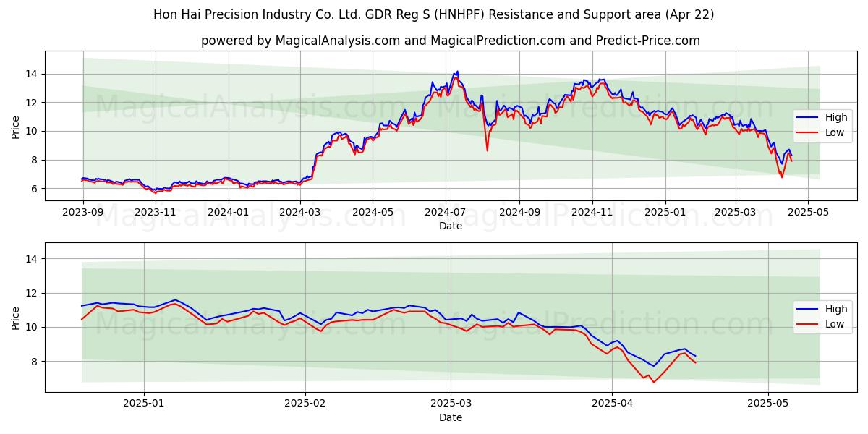
Task: Click the July 2024 price peak on upper chart
Action: (x=456, y=72)
